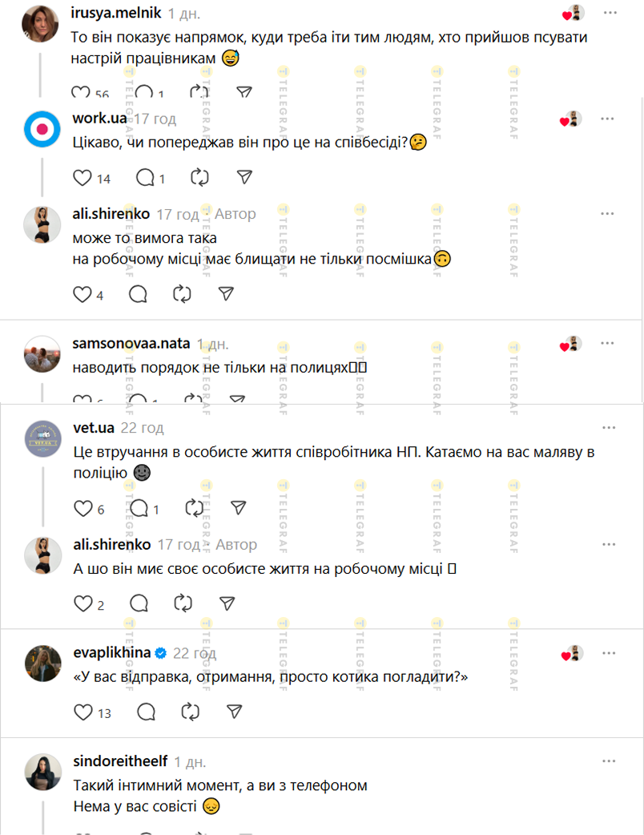
Task: Open more options for sindoreitheelf comment
Action: (609, 761)
